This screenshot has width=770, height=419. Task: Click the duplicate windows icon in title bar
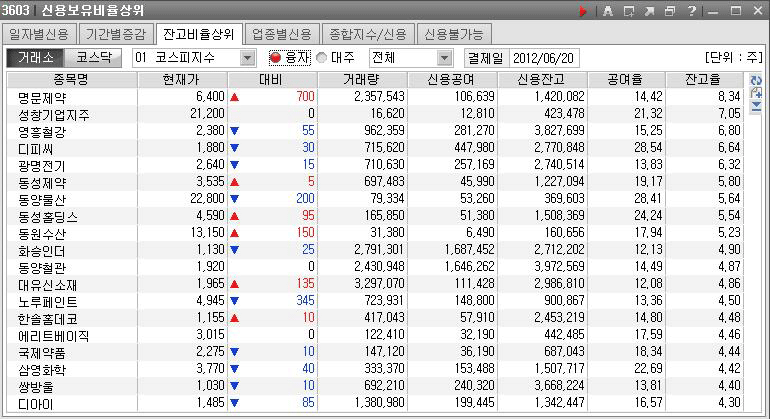[670, 11]
